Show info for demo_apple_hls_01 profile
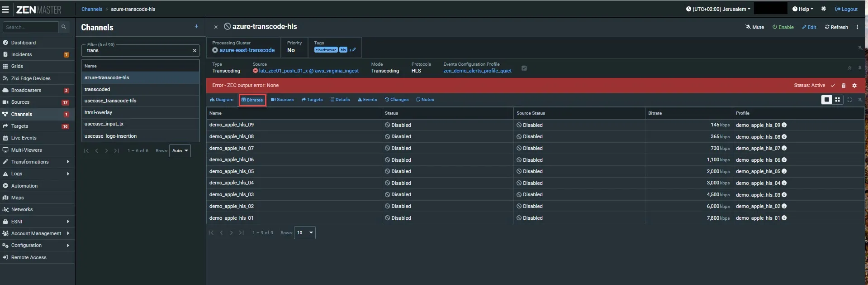The height and width of the screenshot is (285, 868). pos(784,218)
